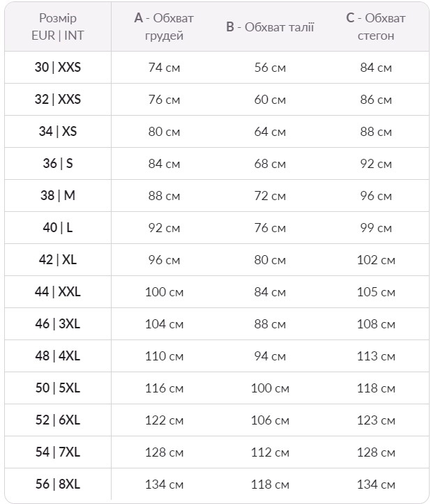Select the '56 | 8XL' size label
The width and height of the screenshot is (431, 504).
58,484
